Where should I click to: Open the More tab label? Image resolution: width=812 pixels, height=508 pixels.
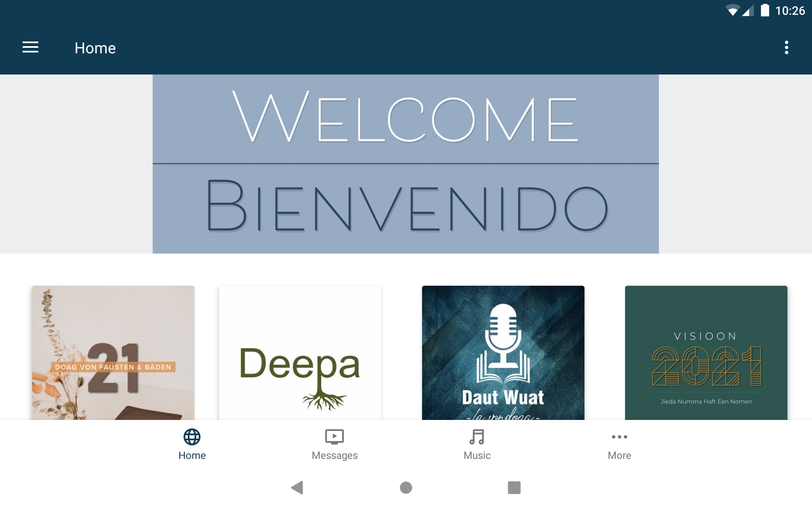(x=620, y=456)
